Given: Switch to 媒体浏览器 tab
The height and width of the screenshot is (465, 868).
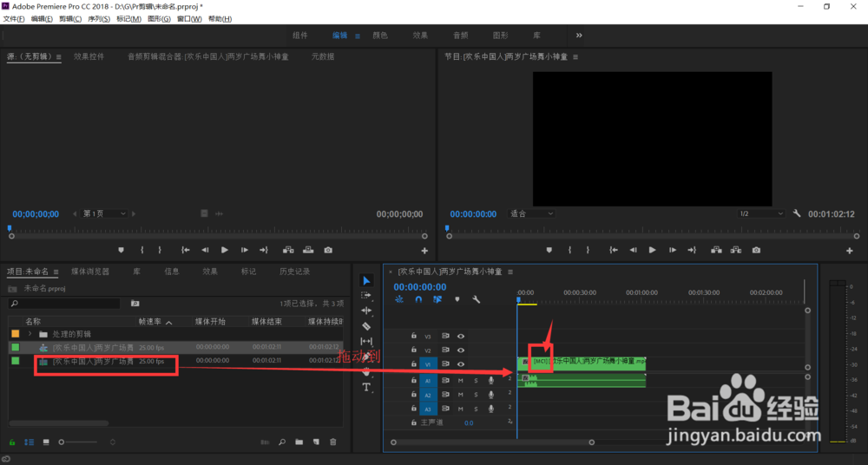Looking at the screenshot, I should coord(90,272).
